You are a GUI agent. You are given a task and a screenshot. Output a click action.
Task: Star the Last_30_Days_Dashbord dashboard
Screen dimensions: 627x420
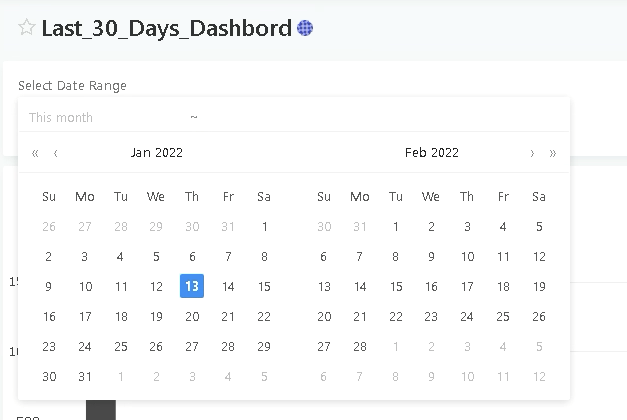click(27, 28)
